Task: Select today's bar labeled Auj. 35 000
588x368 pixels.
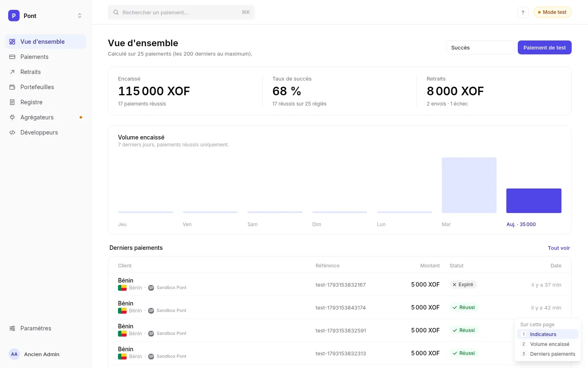Action: tap(534, 201)
